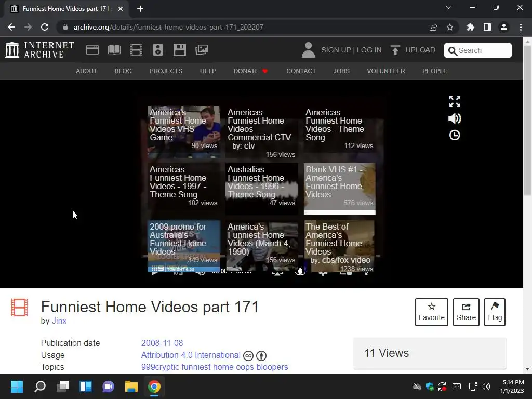Open the CONTACT menu item
This screenshot has width=532, height=399.
[301, 71]
